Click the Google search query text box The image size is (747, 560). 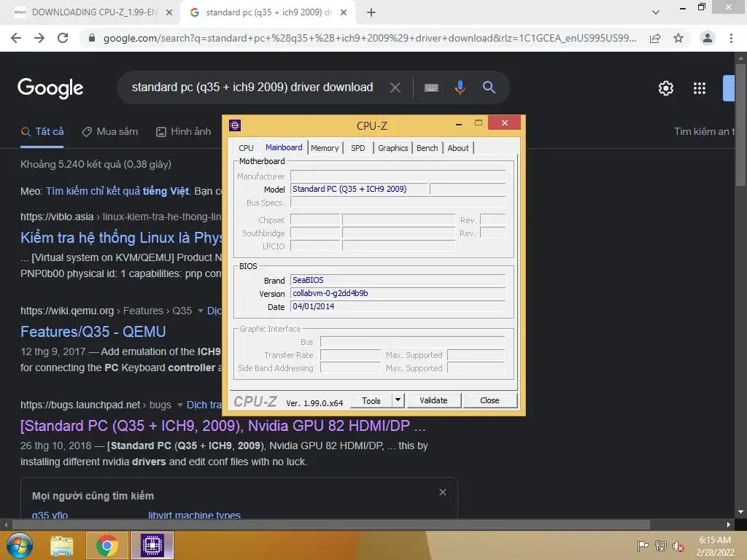(x=252, y=87)
